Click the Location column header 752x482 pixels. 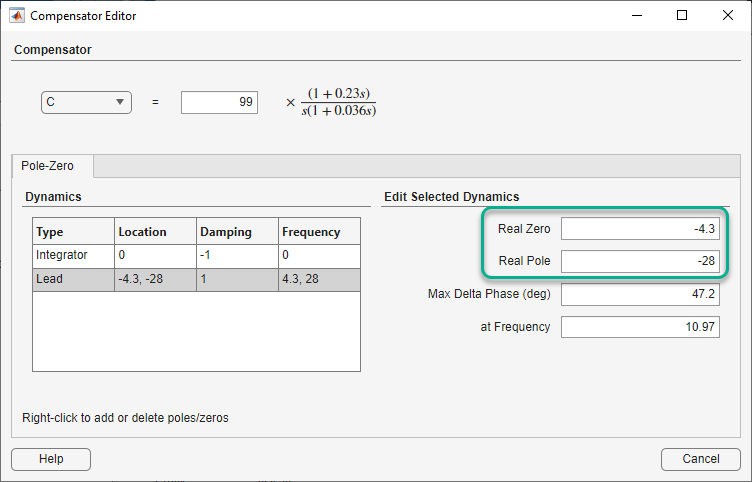(x=154, y=232)
